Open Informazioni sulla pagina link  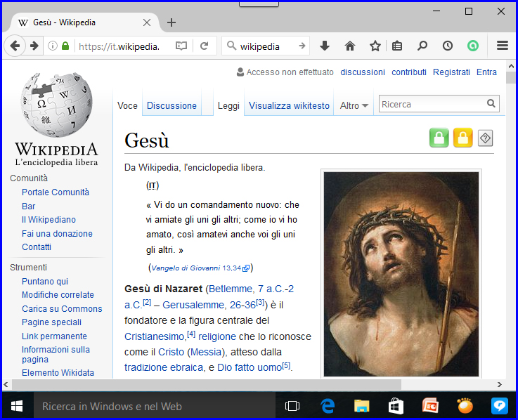click(x=56, y=354)
